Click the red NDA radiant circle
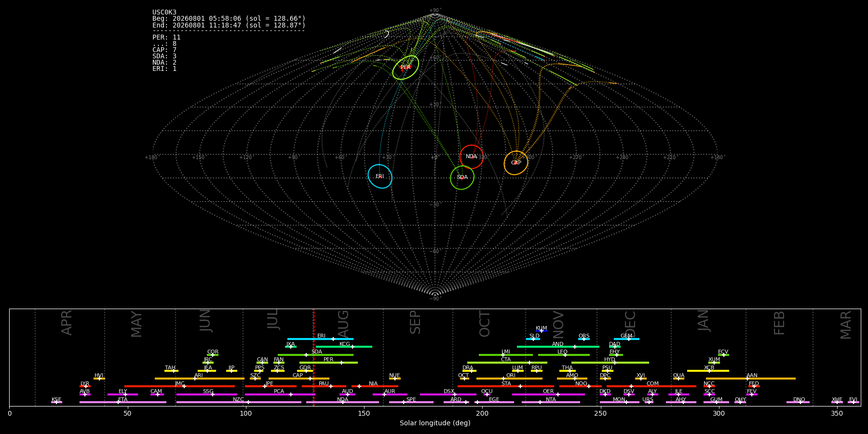Image resolution: width=868 pixels, height=434 pixels. click(x=472, y=157)
